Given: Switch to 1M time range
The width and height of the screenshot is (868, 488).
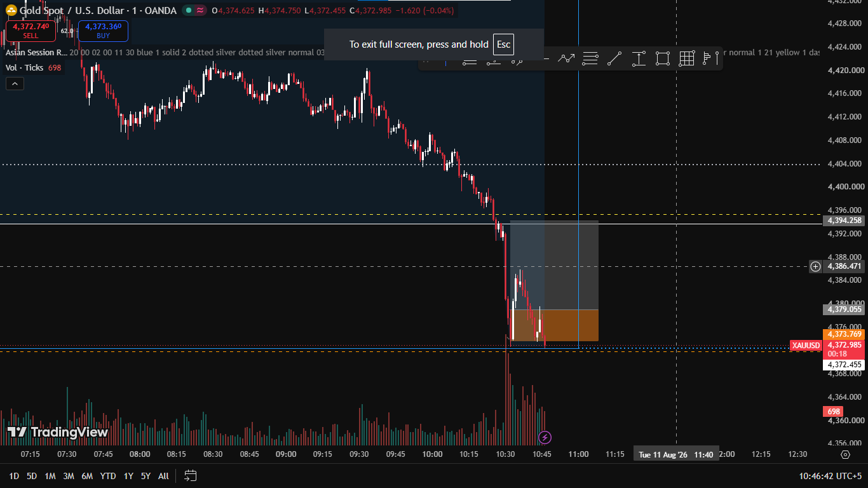Looking at the screenshot, I should [x=50, y=476].
